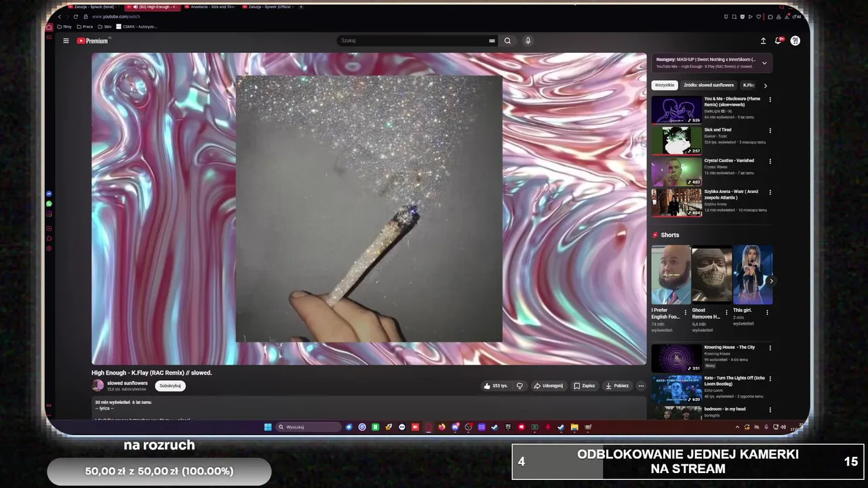
Task: Open Ghost Removes short thumbnail
Action: [711, 274]
